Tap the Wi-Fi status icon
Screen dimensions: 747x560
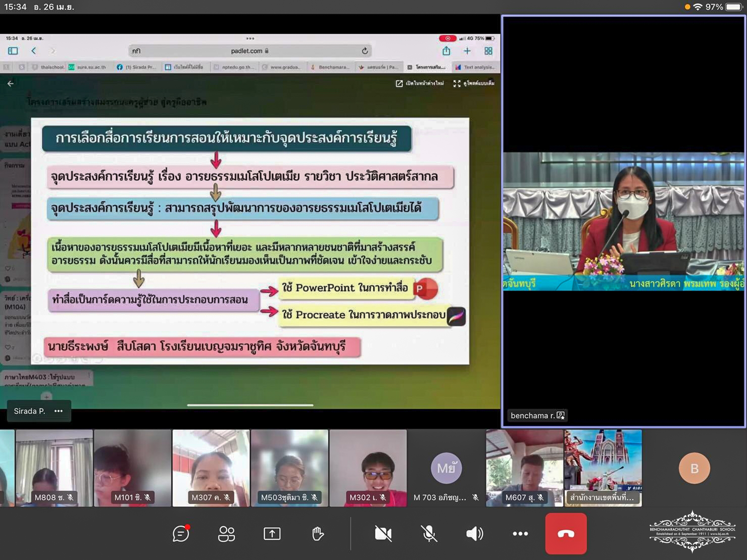tap(697, 7)
